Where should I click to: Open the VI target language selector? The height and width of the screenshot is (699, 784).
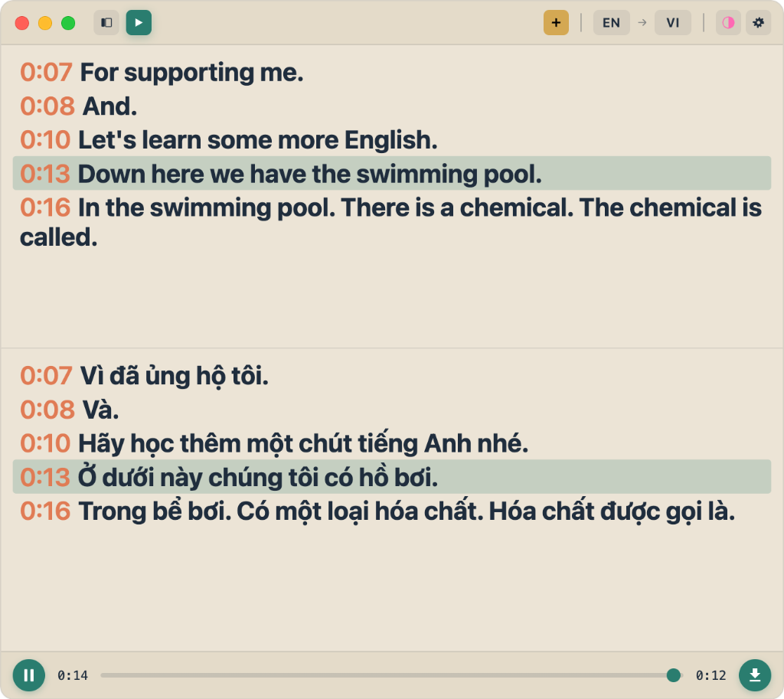672,23
